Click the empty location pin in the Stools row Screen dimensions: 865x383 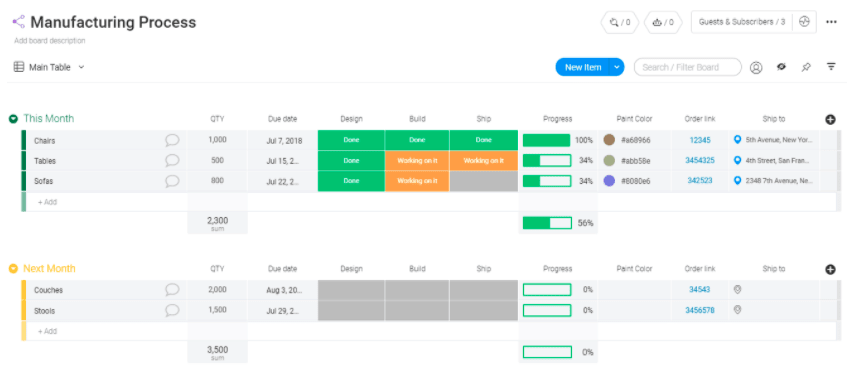point(738,310)
